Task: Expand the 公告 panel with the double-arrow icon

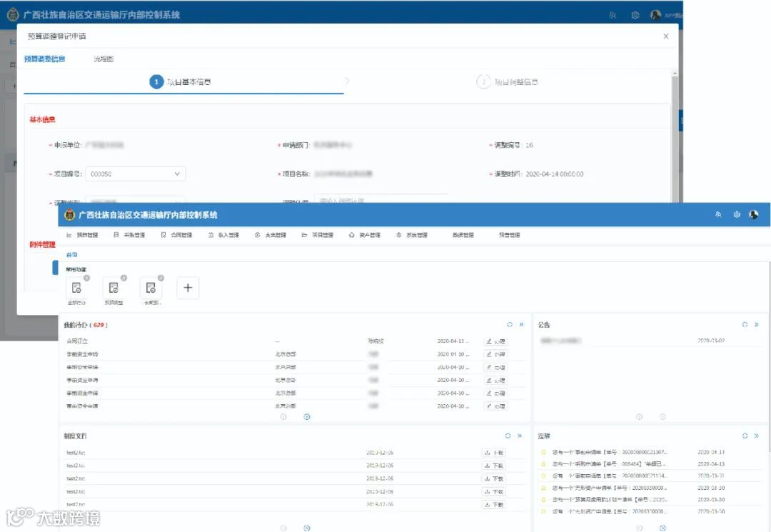Action: 756,324
